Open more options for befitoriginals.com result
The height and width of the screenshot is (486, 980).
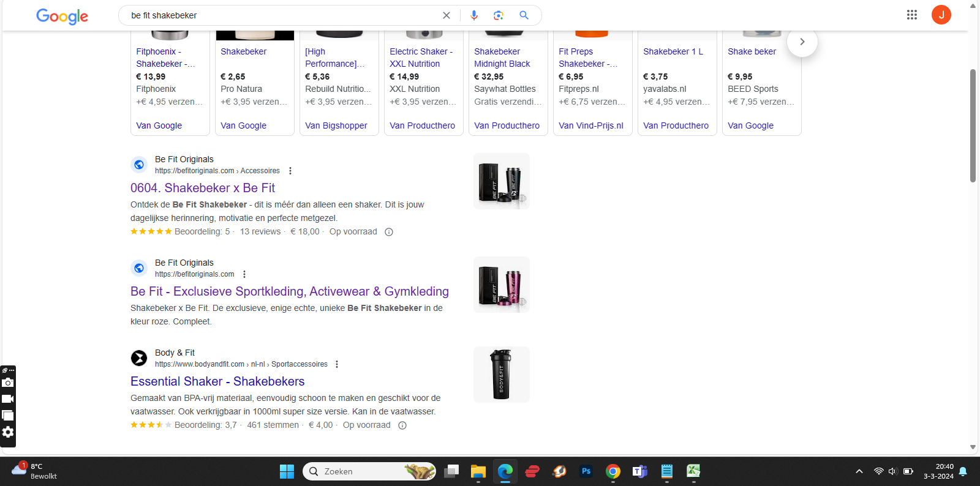(x=244, y=274)
